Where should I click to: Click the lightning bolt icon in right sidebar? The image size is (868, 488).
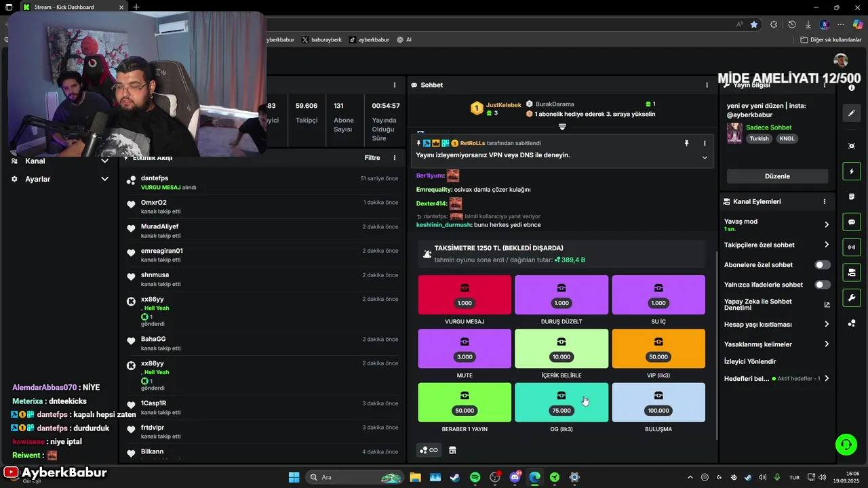click(852, 171)
